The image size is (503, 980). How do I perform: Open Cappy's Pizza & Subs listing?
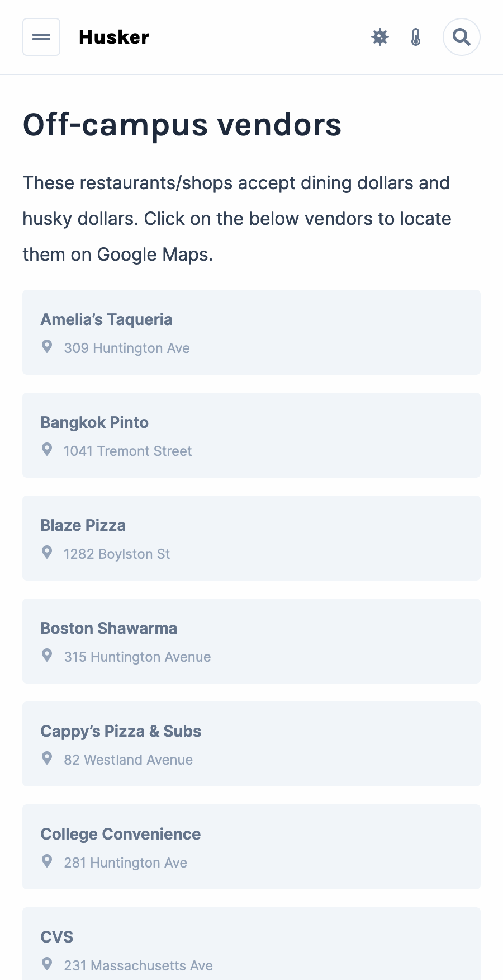point(251,744)
